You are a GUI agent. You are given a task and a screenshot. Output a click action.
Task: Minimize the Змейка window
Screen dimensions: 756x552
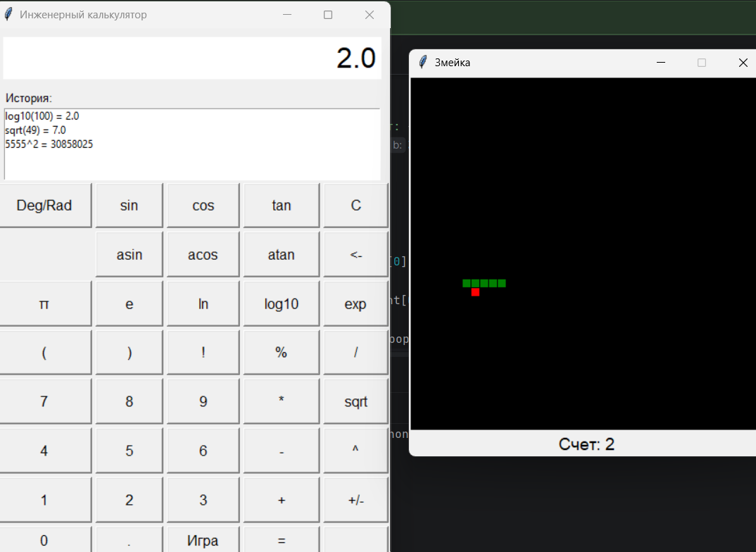coord(661,62)
